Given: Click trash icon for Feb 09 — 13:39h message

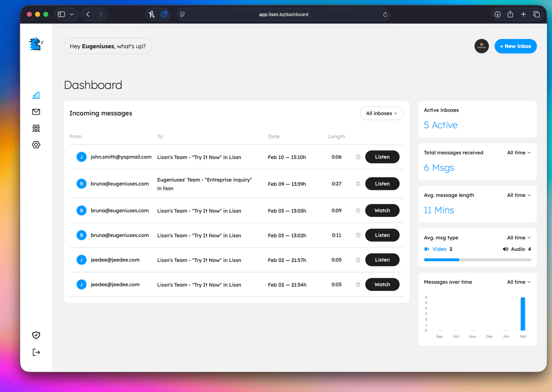Looking at the screenshot, I should click(358, 184).
